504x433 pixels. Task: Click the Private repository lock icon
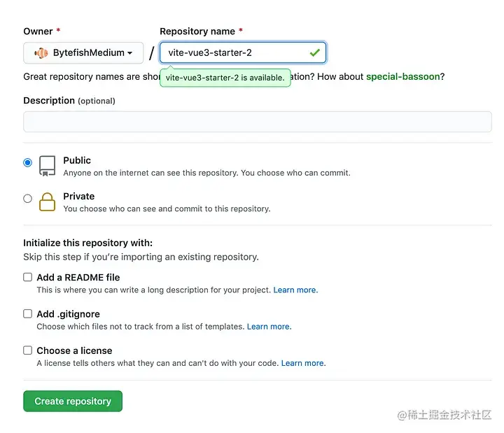(47, 202)
